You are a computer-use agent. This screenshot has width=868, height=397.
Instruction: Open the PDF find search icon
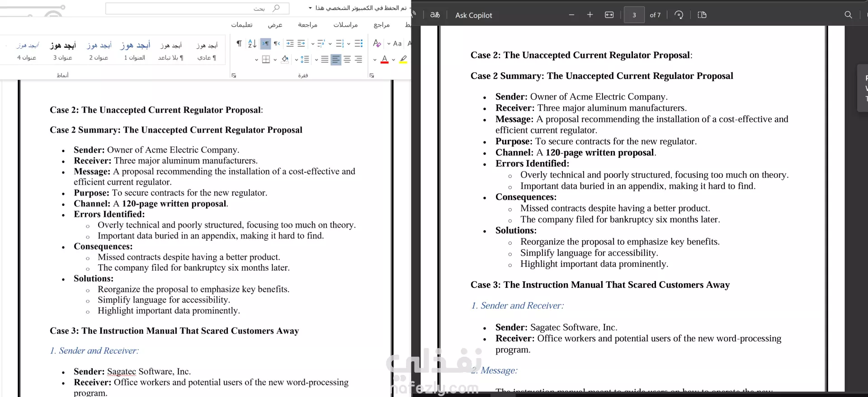(848, 15)
